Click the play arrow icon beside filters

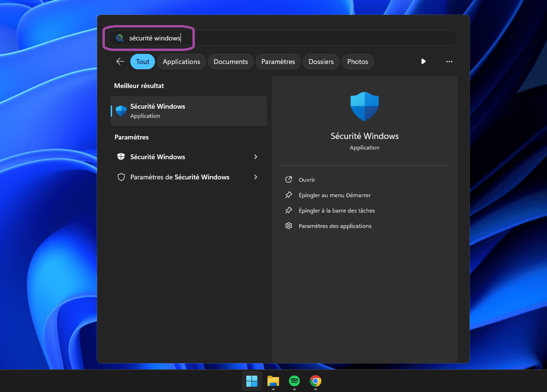(423, 62)
